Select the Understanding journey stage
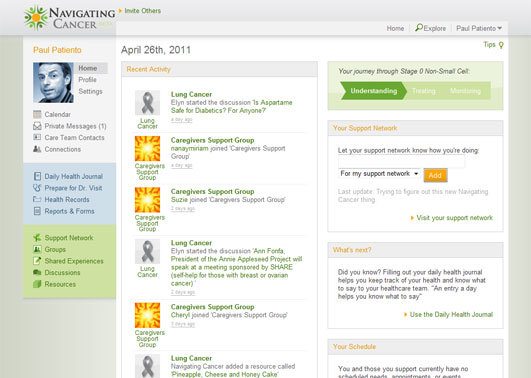 [373, 91]
